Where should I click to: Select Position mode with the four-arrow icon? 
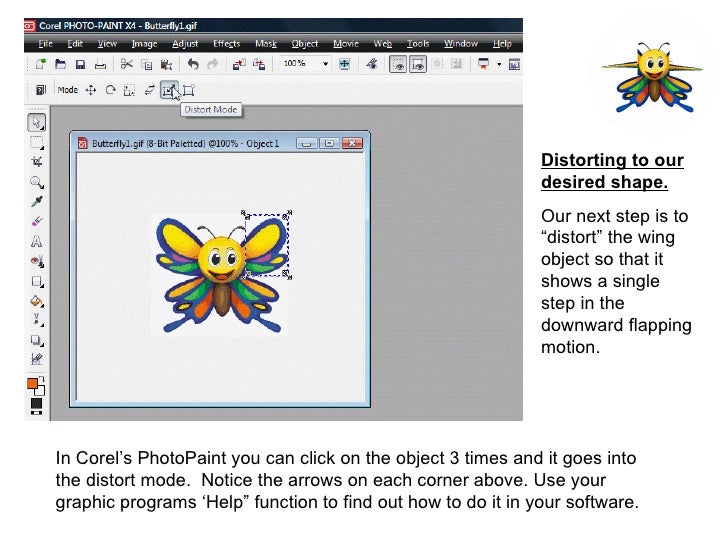coord(91,90)
